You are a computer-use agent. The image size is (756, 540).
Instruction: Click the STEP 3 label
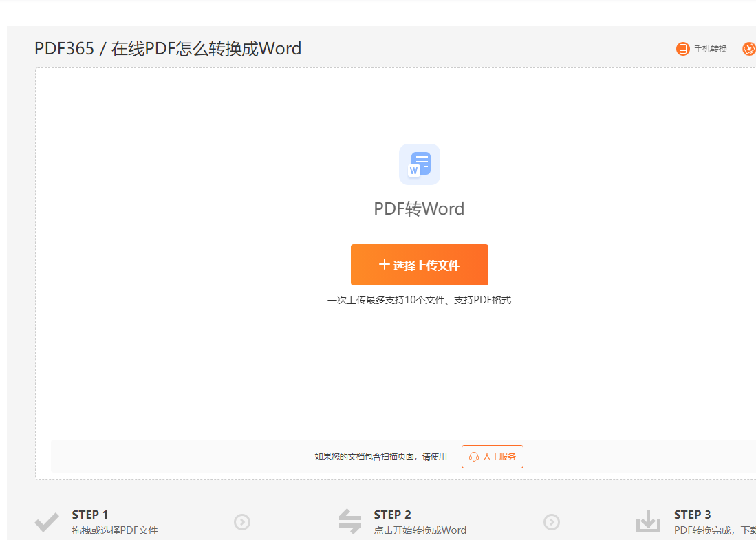pyautogui.click(x=692, y=515)
